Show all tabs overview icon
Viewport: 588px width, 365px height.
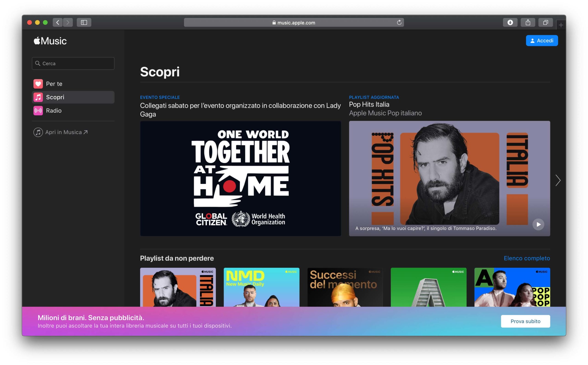point(546,23)
